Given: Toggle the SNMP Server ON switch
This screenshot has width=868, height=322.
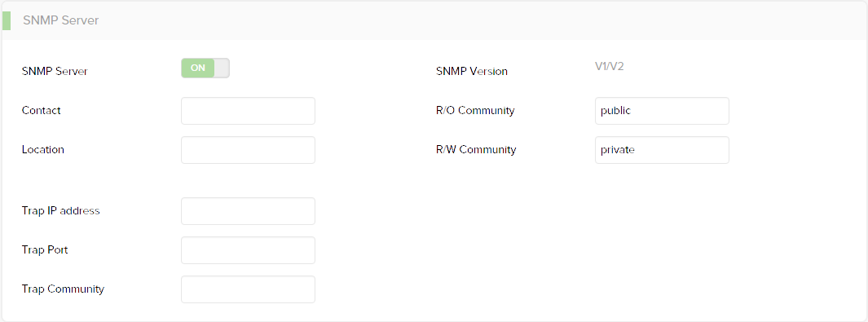Looking at the screenshot, I should click(205, 68).
